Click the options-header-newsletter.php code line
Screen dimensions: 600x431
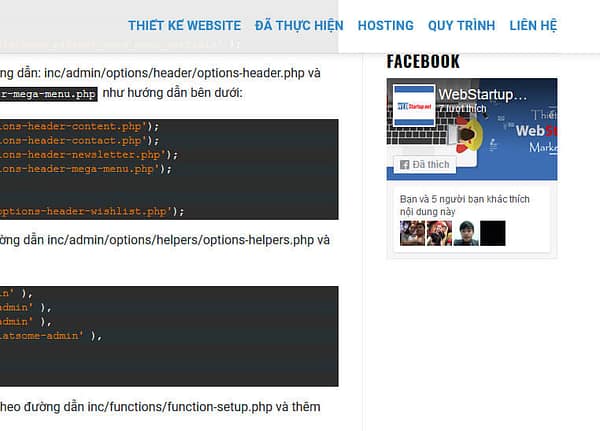(x=89, y=155)
